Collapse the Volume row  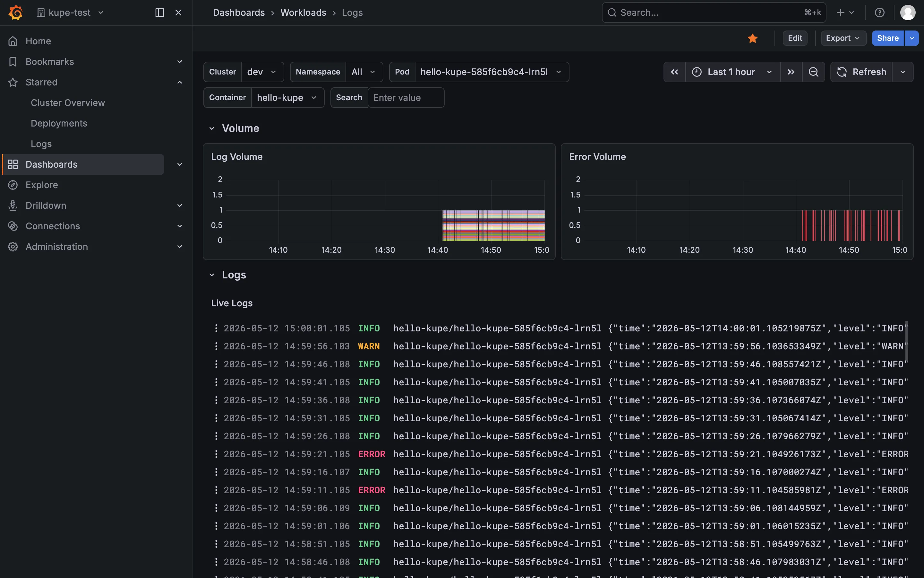click(212, 128)
